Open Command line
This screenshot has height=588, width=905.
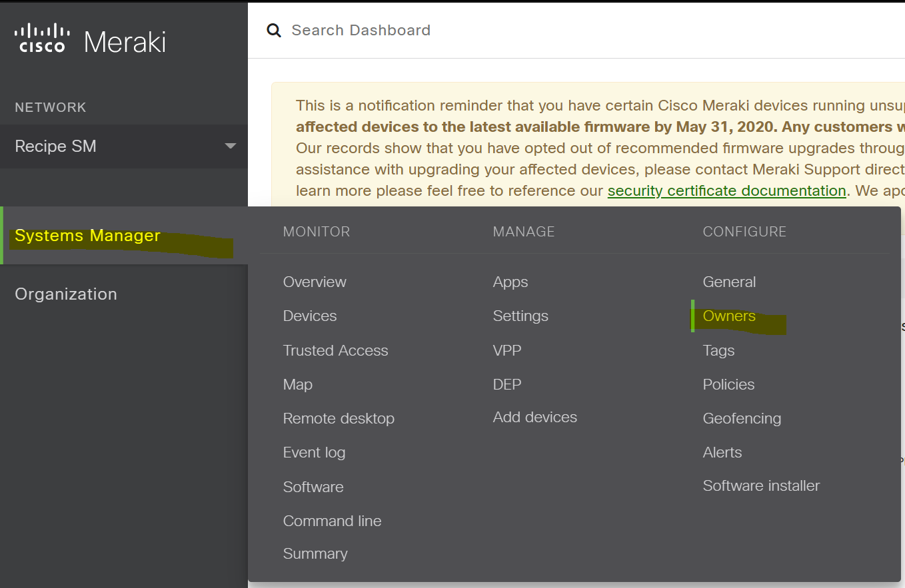332,521
